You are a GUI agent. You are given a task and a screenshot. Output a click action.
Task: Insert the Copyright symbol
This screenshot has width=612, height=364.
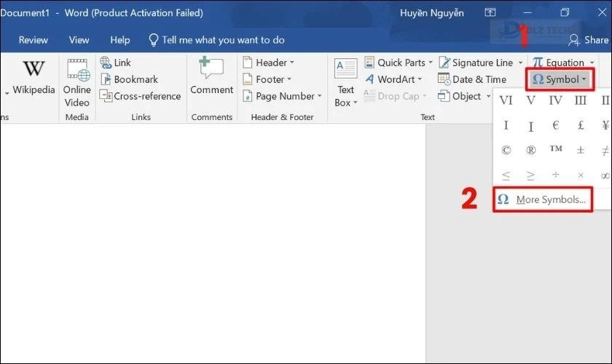tap(506, 150)
